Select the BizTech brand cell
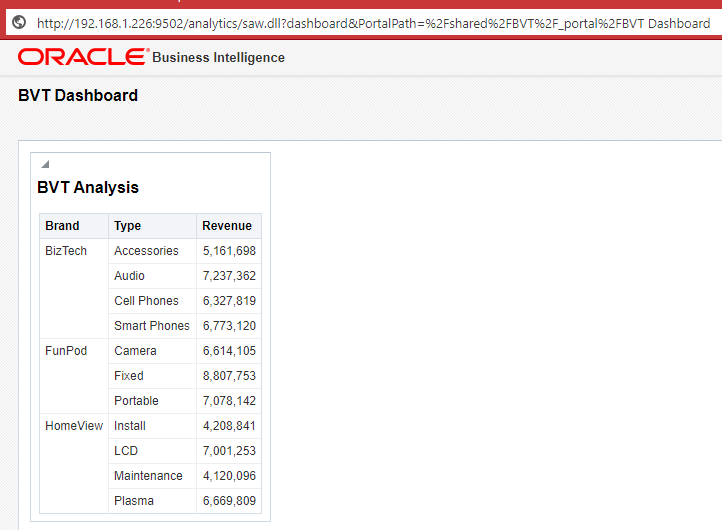The width and height of the screenshot is (722, 530). tap(74, 288)
